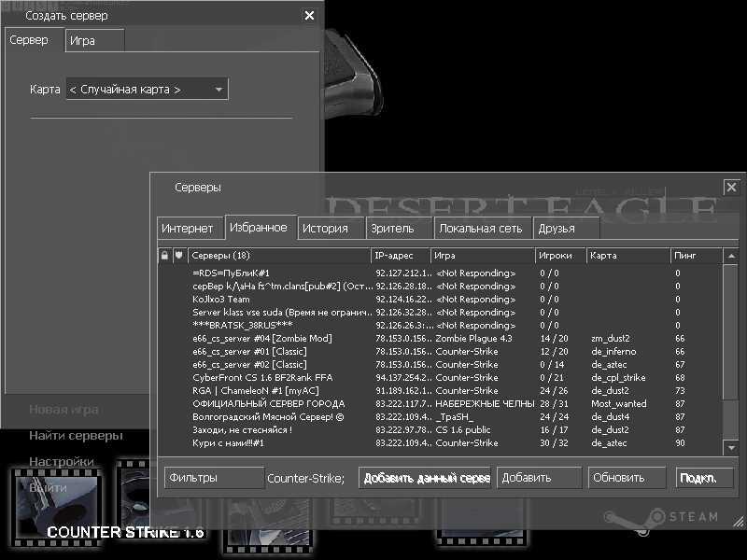Open the Карта map dropdown
This screenshot has width=747, height=560.
click(147, 90)
